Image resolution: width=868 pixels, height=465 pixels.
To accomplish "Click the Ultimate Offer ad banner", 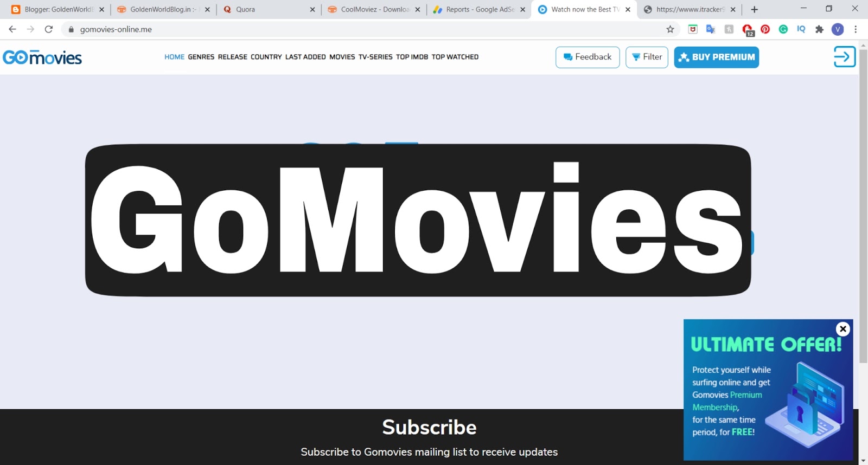I will coord(768,389).
